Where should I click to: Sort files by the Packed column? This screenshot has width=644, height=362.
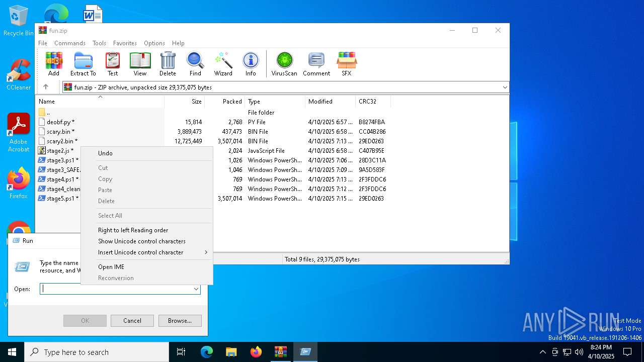coord(225,102)
